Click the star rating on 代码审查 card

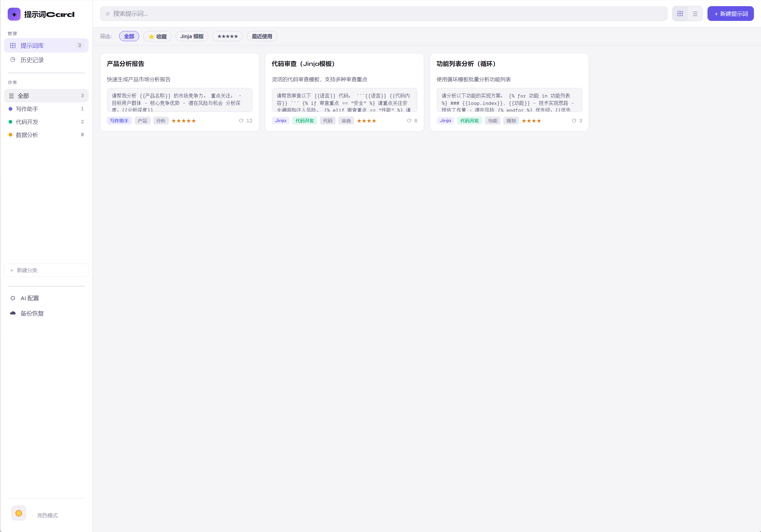point(366,121)
